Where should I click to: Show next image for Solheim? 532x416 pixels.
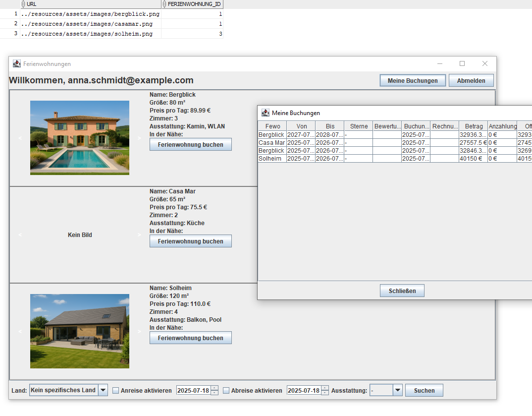point(139,331)
